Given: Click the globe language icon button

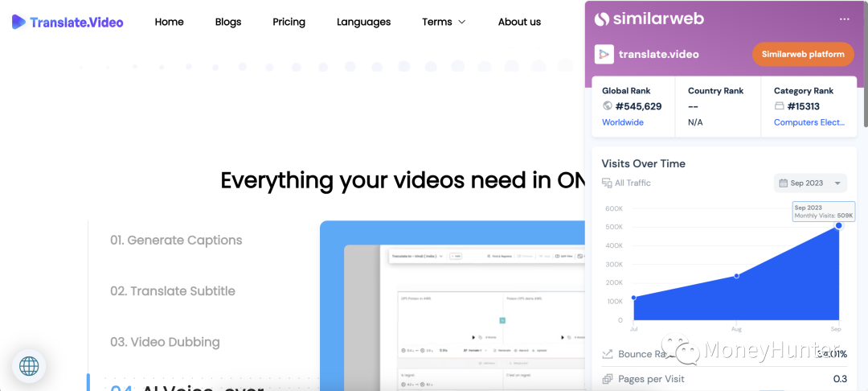Looking at the screenshot, I should coord(29,366).
